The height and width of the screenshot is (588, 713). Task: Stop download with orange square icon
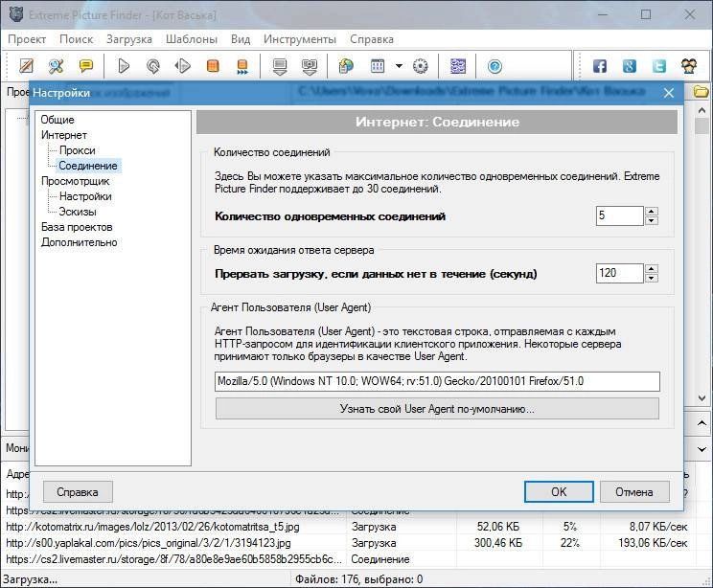pyautogui.click(x=213, y=66)
